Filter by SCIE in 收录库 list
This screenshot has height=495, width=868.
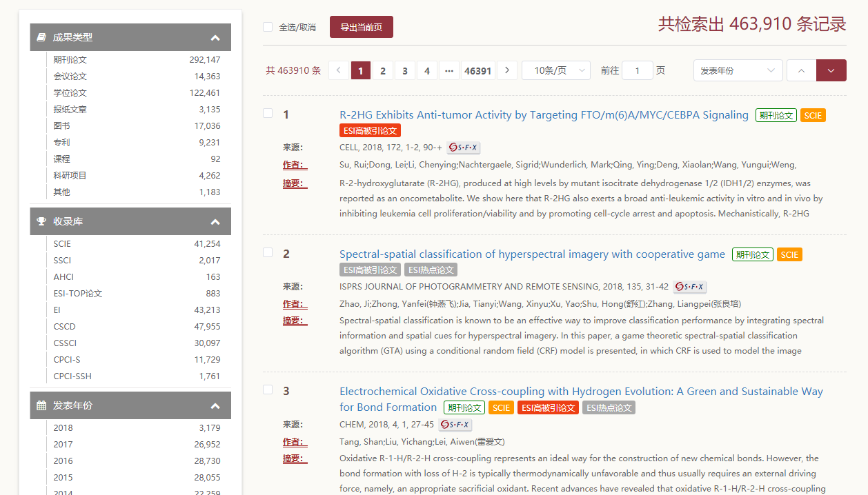pyautogui.click(x=62, y=244)
